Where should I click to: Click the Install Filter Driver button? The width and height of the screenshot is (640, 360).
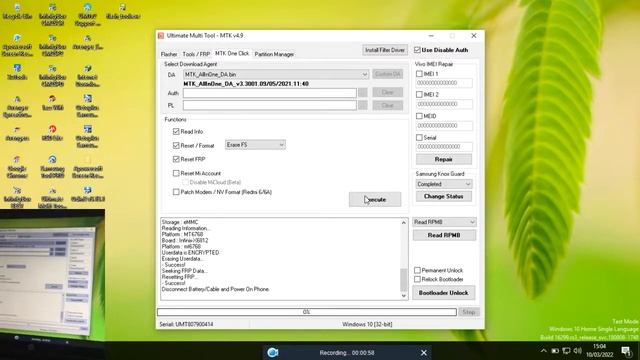tap(385, 50)
